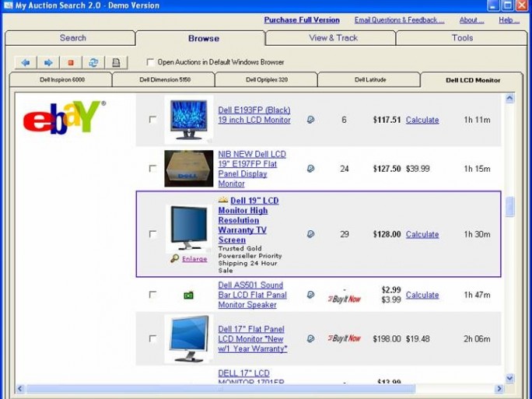Open the Help link
532x399 pixels.
coord(509,20)
